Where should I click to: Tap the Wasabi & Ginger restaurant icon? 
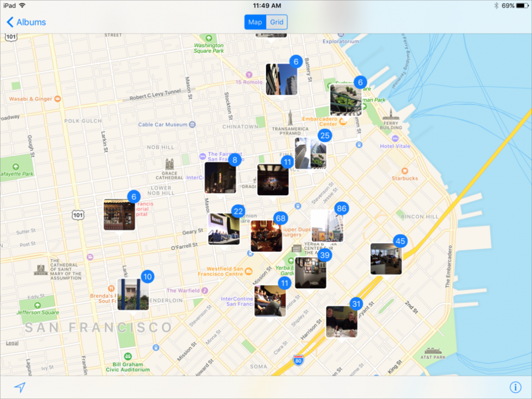click(x=57, y=99)
